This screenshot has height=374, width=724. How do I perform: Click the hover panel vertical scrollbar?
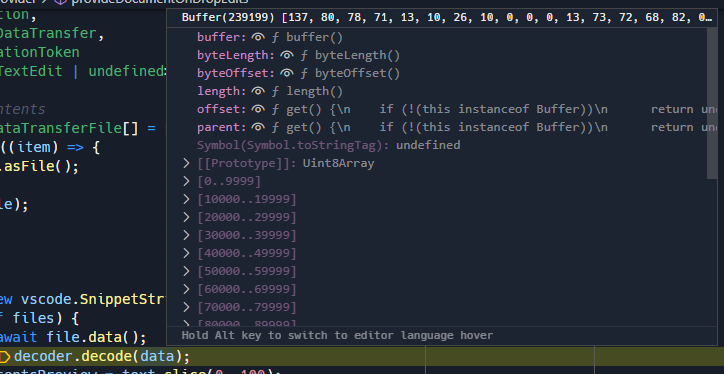(712, 103)
